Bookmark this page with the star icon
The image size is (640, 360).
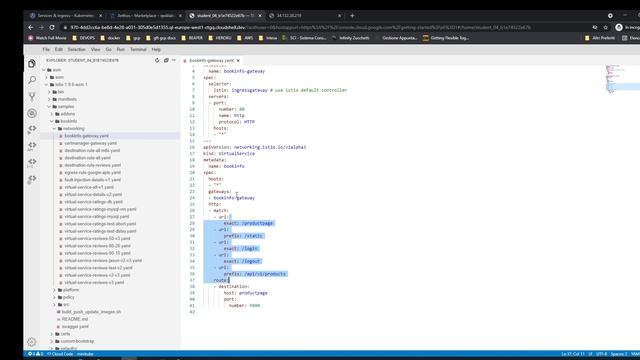click(606, 27)
